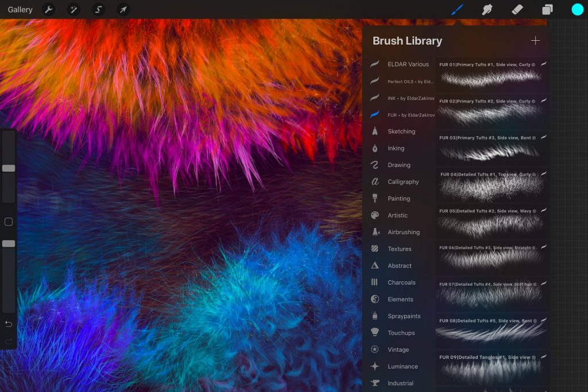Choose FUR 04 Detailed Tufts #1 Top view brush
The image size is (588, 392).
point(492,184)
